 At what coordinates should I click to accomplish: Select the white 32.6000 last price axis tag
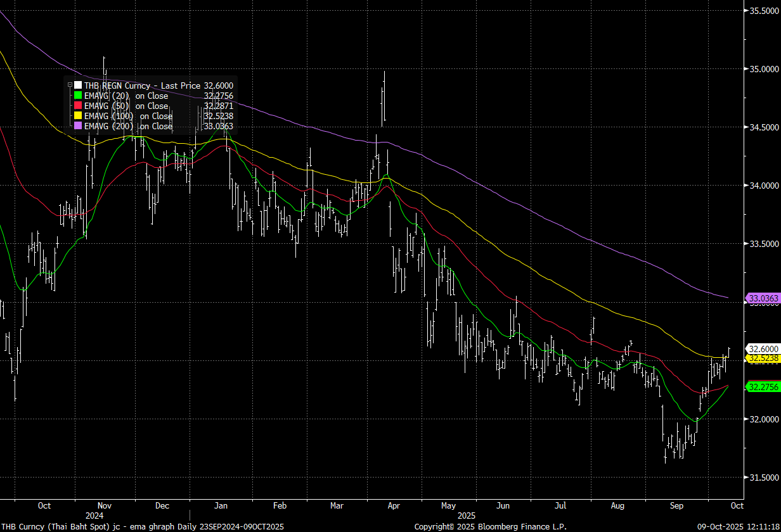pos(763,349)
